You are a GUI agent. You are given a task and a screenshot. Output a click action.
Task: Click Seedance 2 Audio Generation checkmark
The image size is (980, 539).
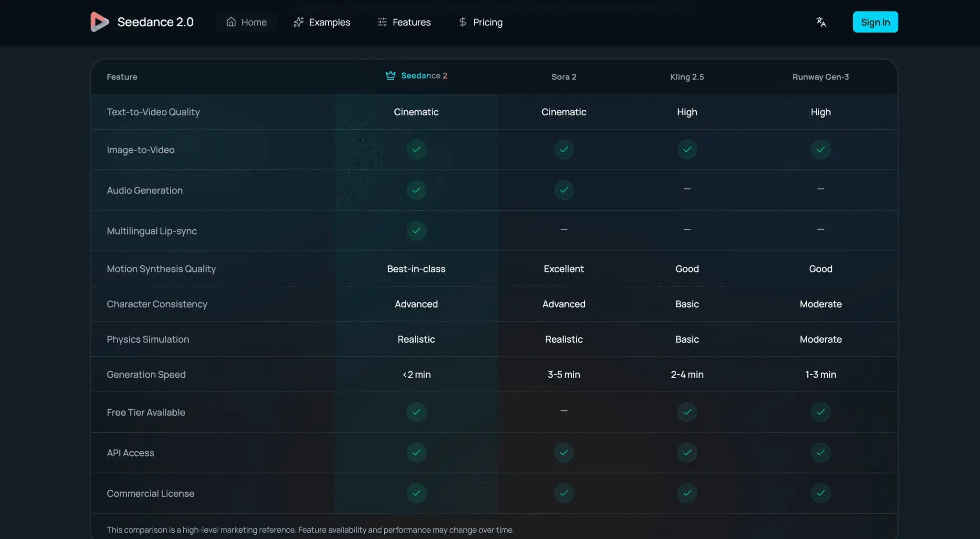[x=416, y=190]
